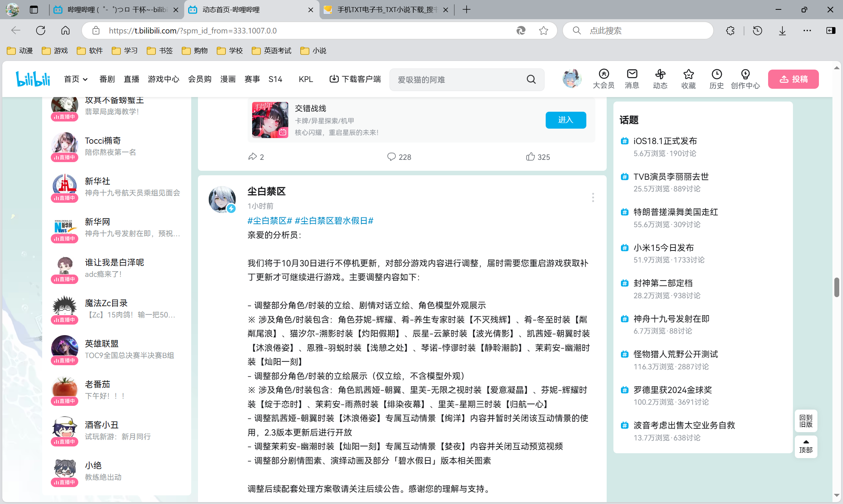Open the 英语考试 bookmarks folder
The width and height of the screenshot is (843, 504).
coord(272,50)
